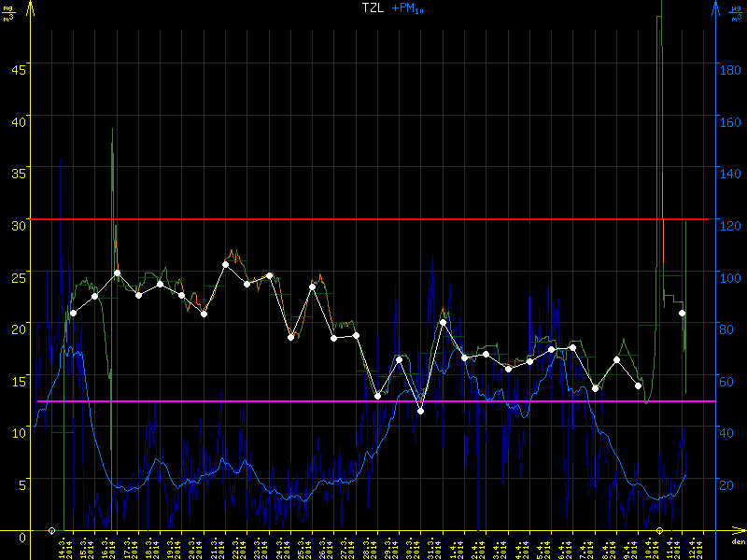Viewport: 747px width, 560px height.
Task: Click the red horizontal limit line at 30
Action: click(373, 219)
